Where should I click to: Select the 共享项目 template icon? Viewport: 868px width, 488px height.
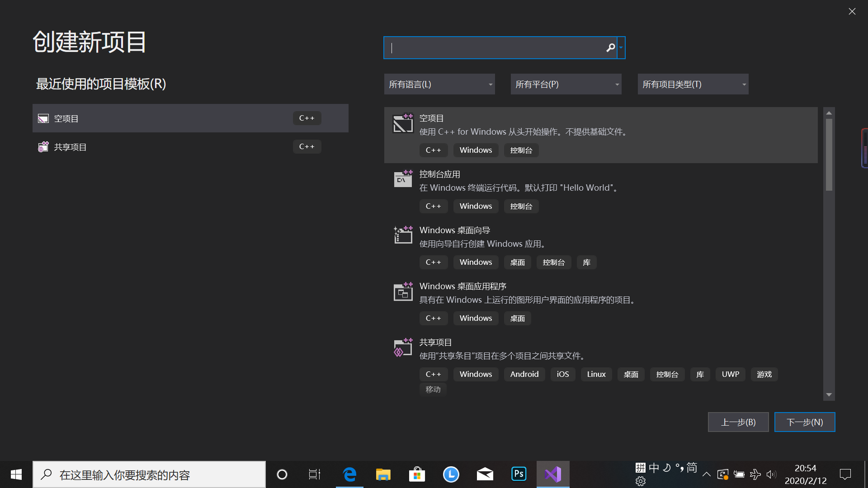point(403,347)
